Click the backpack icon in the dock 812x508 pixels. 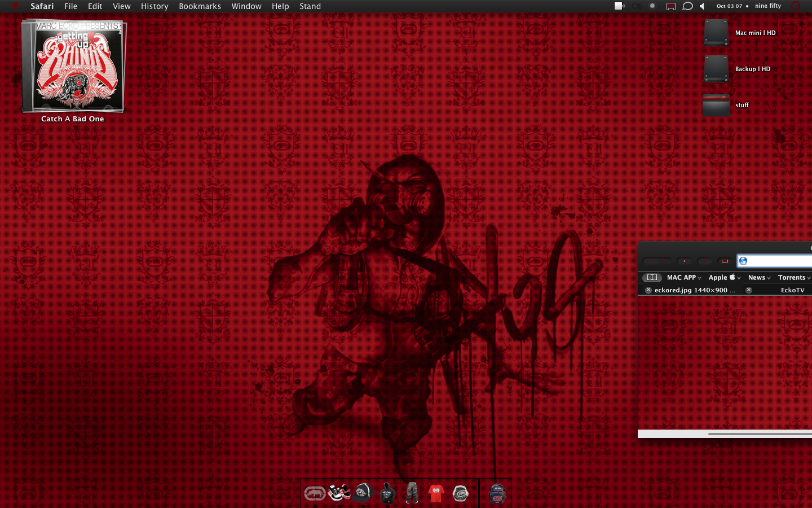tap(497, 493)
